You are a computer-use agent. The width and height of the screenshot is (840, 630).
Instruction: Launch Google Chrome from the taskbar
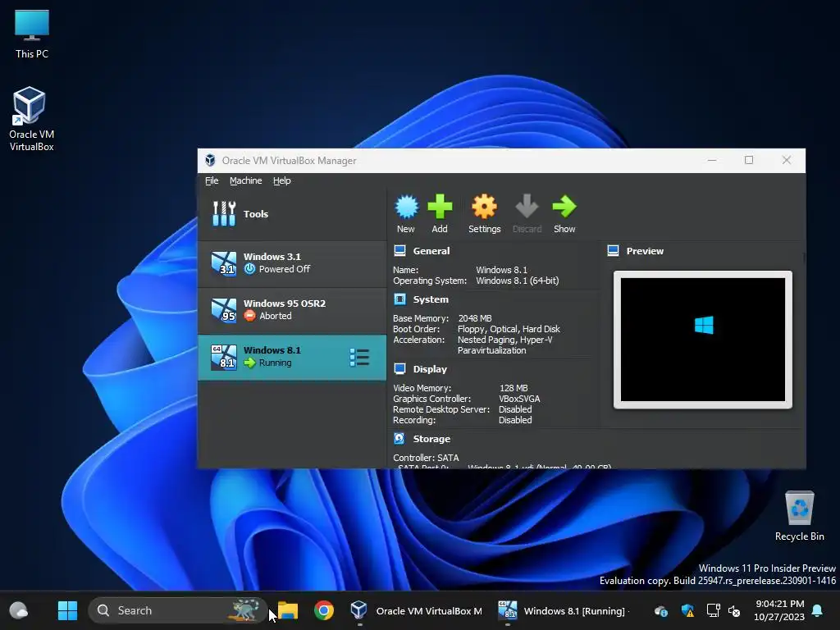tap(323, 610)
